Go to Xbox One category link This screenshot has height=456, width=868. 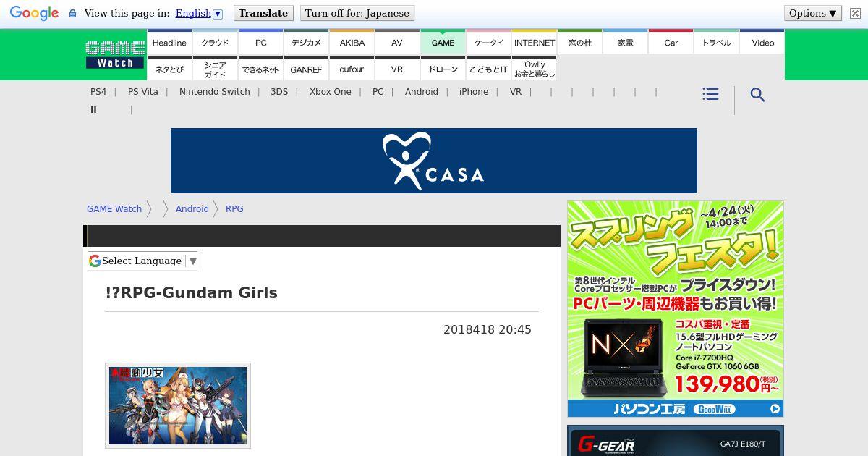point(331,92)
